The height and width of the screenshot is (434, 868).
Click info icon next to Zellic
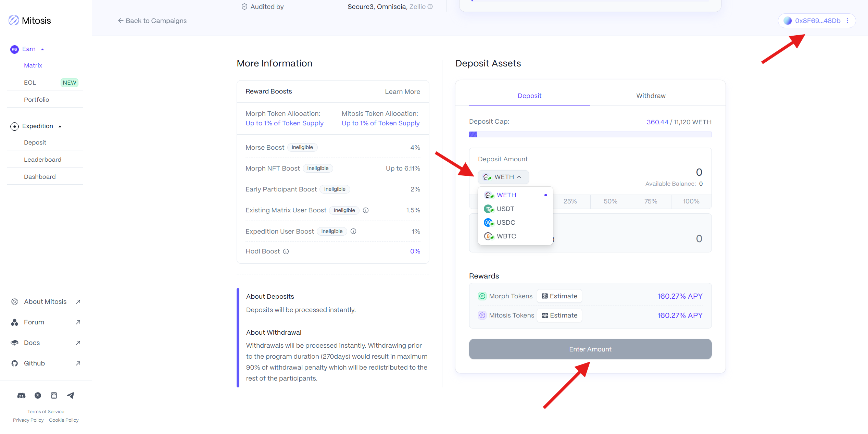(x=430, y=7)
